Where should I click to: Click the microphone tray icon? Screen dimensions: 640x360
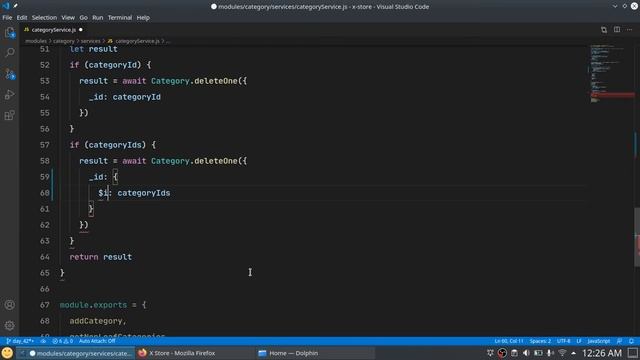[x=550, y=353]
